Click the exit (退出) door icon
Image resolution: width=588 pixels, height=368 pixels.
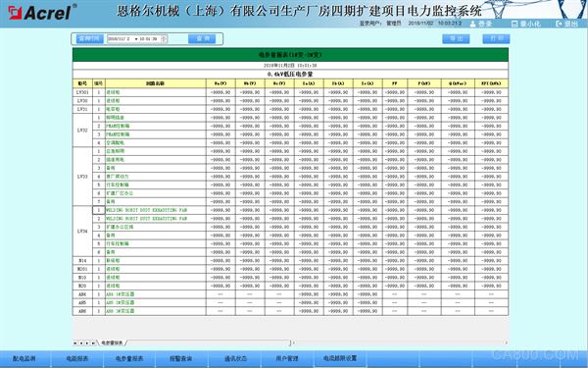(559, 24)
